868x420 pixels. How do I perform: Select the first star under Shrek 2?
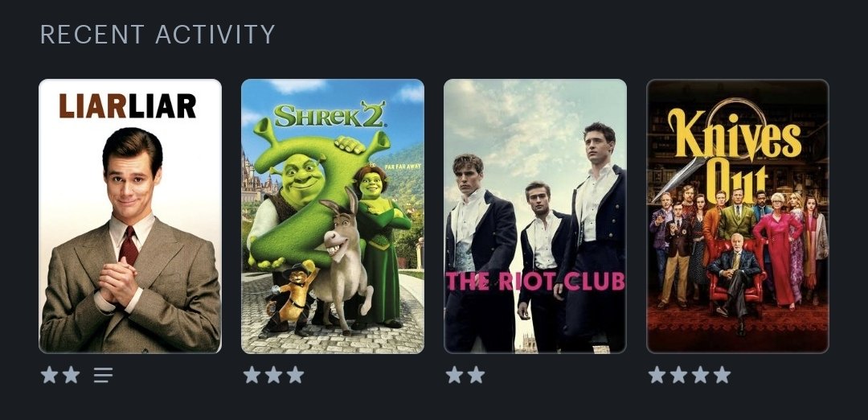pyautogui.click(x=252, y=375)
